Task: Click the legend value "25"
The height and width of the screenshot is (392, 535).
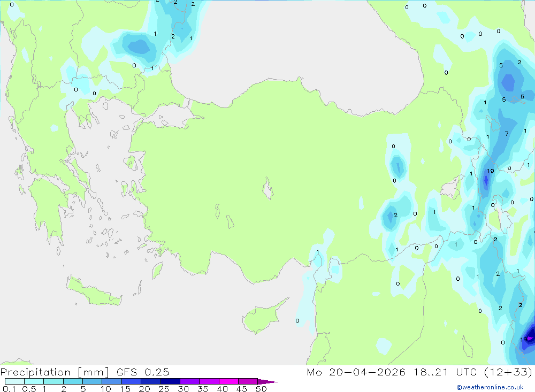Action: (164, 389)
